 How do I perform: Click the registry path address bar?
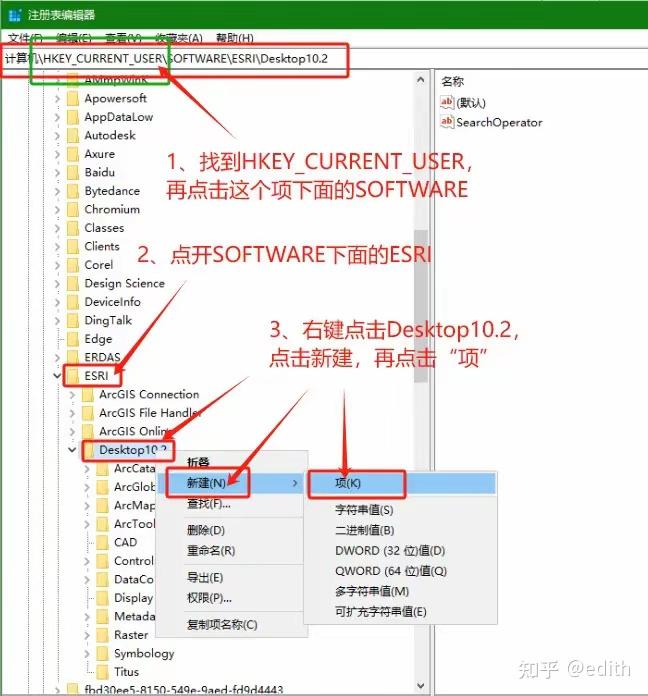pos(324,59)
